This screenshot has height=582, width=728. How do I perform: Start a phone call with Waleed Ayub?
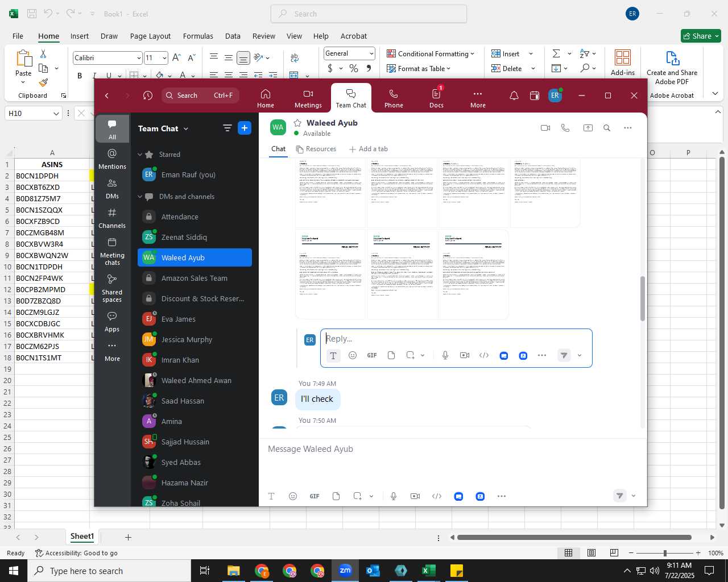point(565,128)
